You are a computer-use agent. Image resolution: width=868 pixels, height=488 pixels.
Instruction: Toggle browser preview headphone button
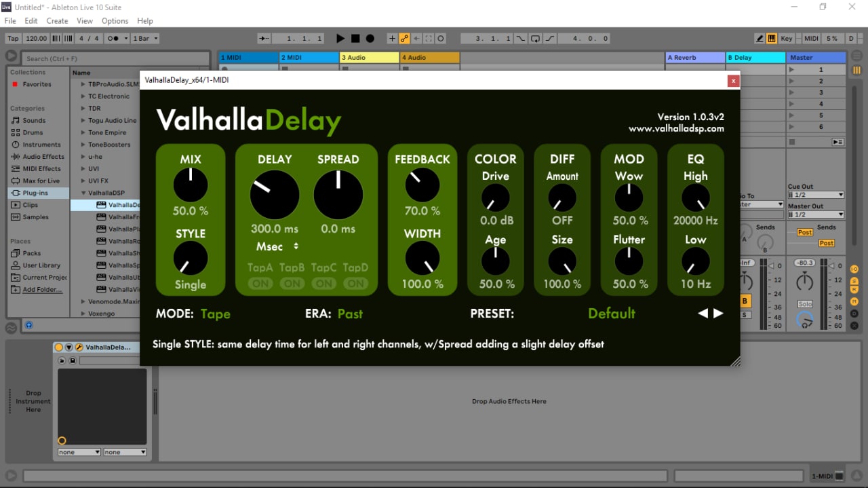28,326
